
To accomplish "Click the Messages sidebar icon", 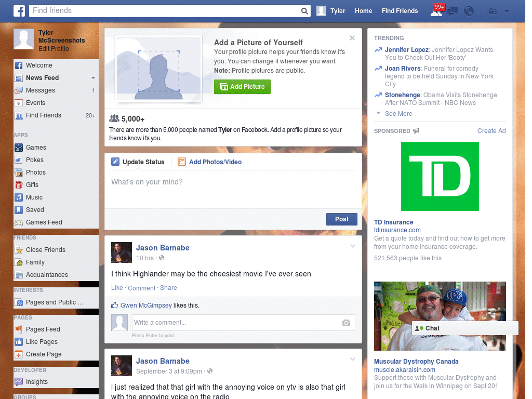I will (x=19, y=90).
